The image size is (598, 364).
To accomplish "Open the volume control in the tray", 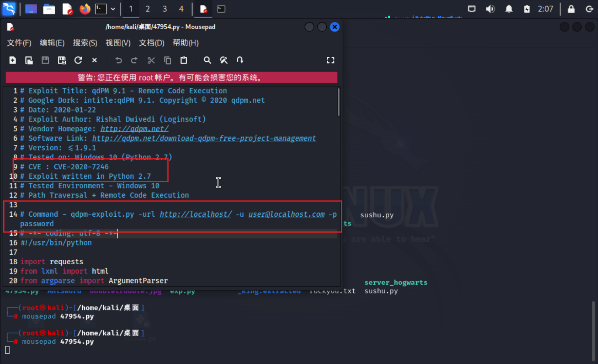I will tap(490, 9).
